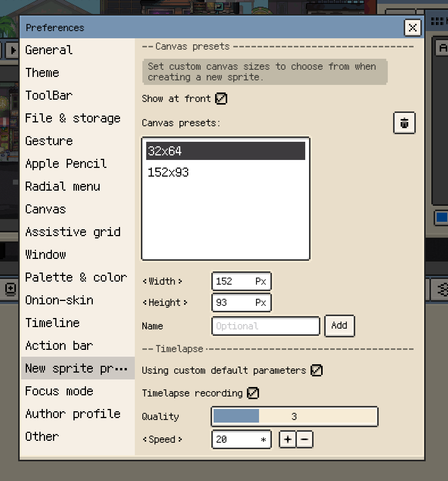Toggle the Show at front checkbox
448x481 pixels.
point(221,99)
